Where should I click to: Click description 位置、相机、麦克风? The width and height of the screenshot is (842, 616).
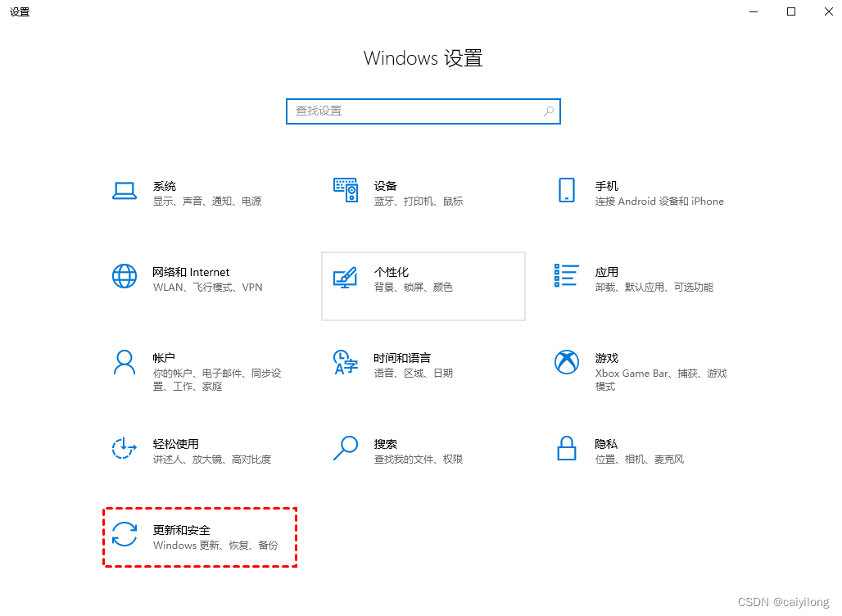click(640, 460)
